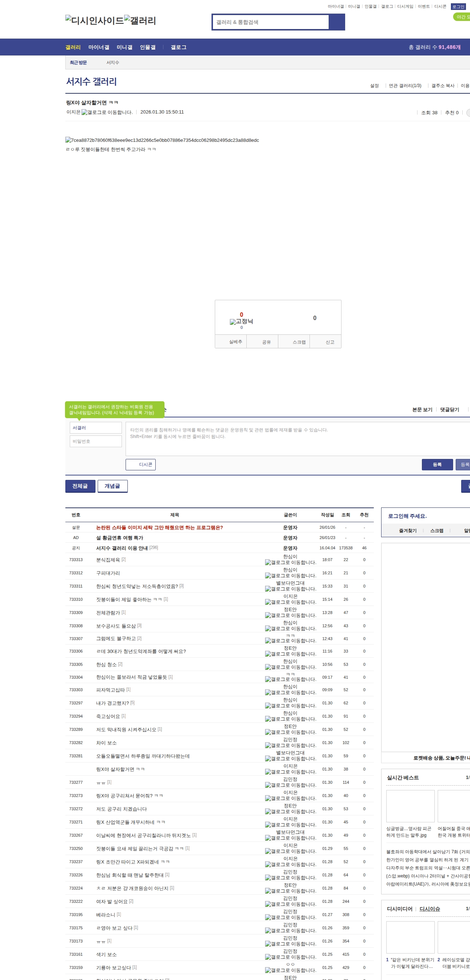Switch to the 디시이슈 tab in the sidebar

pos(429,908)
